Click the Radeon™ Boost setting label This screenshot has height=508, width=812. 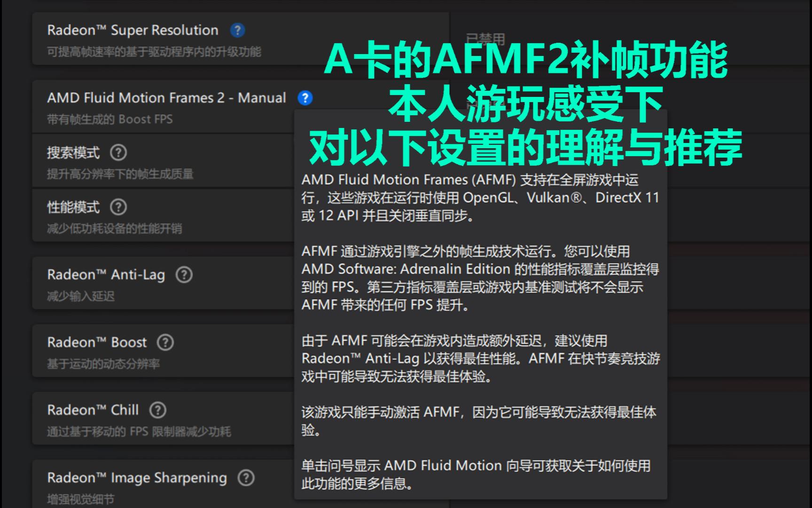pos(97,342)
